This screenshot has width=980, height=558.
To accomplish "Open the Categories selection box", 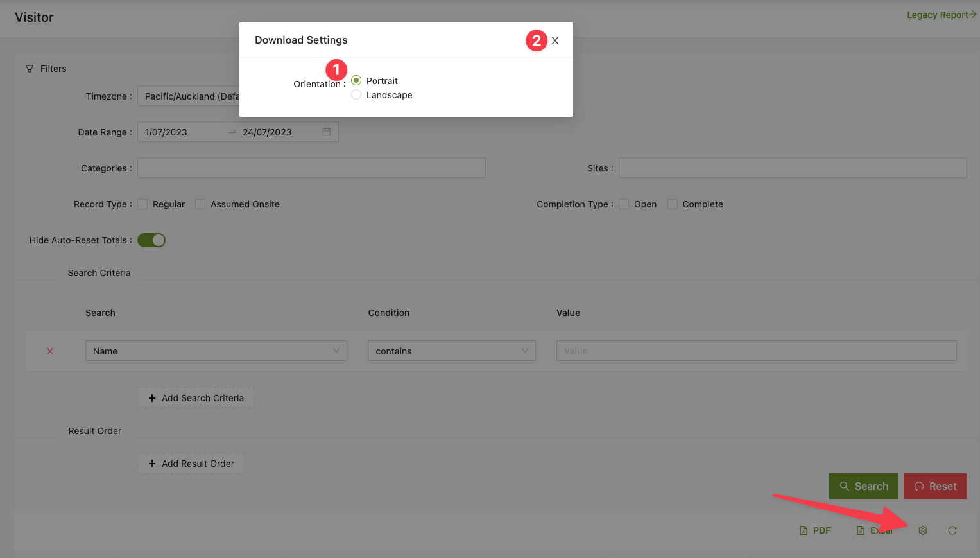I will tap(311, 168).
